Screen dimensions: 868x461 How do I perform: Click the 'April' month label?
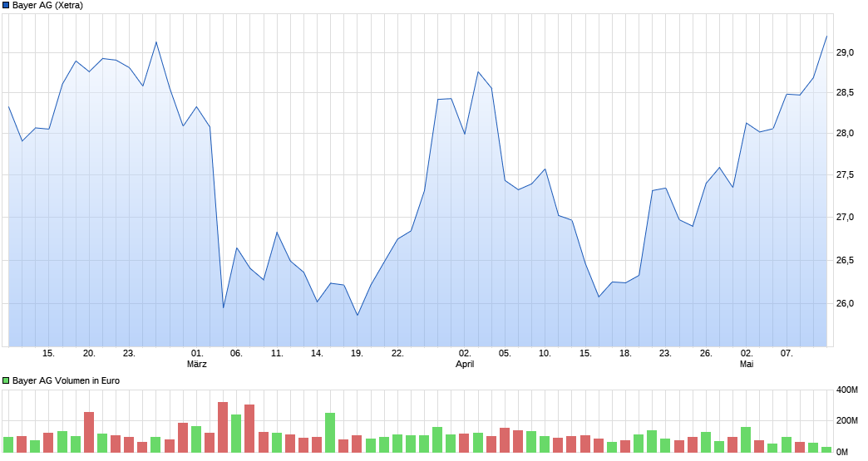click(465, 364)
